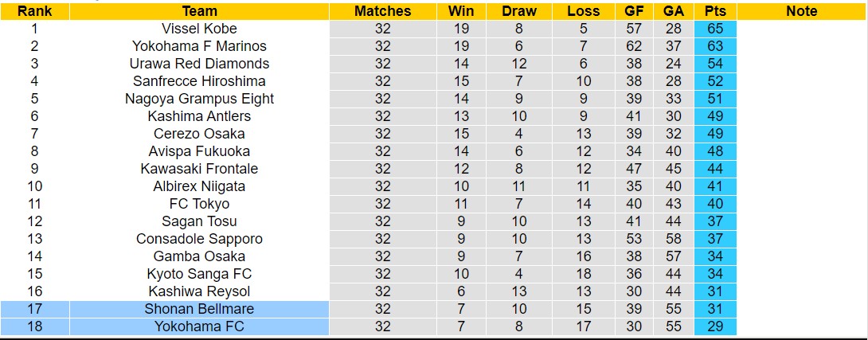Sort table by Win column header
The width and height of the screenshot is (868, 340).
pyautogui.click(x=461, y=11)
